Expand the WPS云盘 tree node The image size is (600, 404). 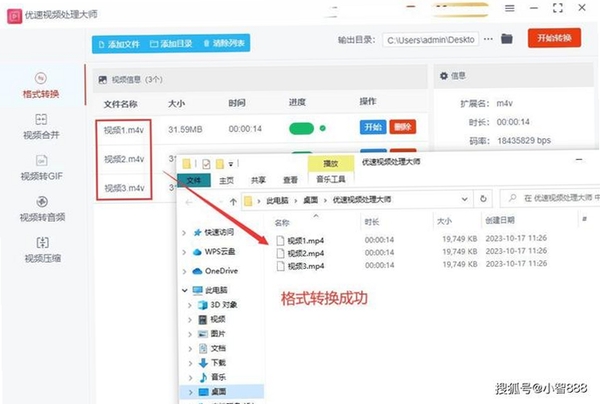[x=184, y=252]
